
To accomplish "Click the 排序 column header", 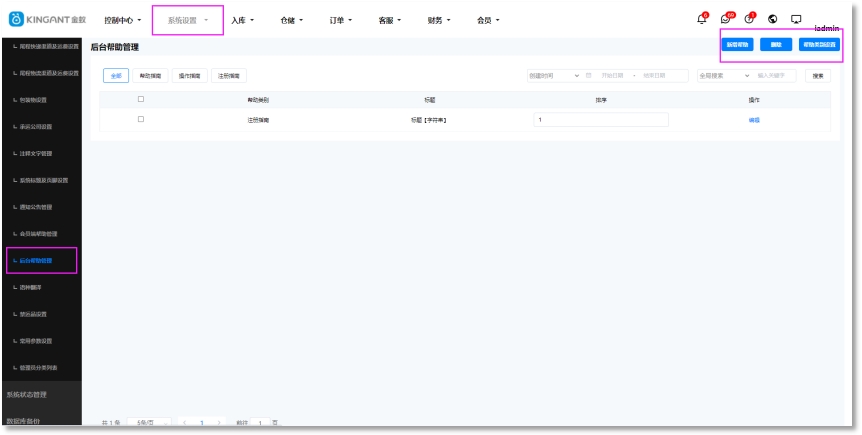I will 601,100.
